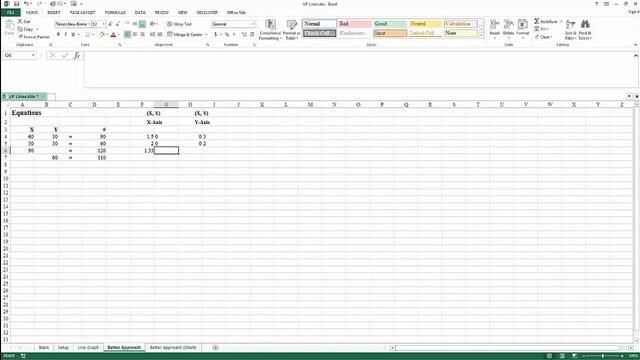Open the font size dropdown
Viewport: 640px width, 360px height.
[104, 24]
